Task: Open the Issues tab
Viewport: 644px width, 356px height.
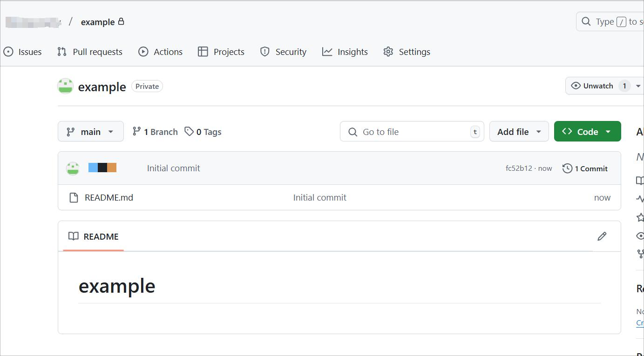Action: (x=22, y=52)
